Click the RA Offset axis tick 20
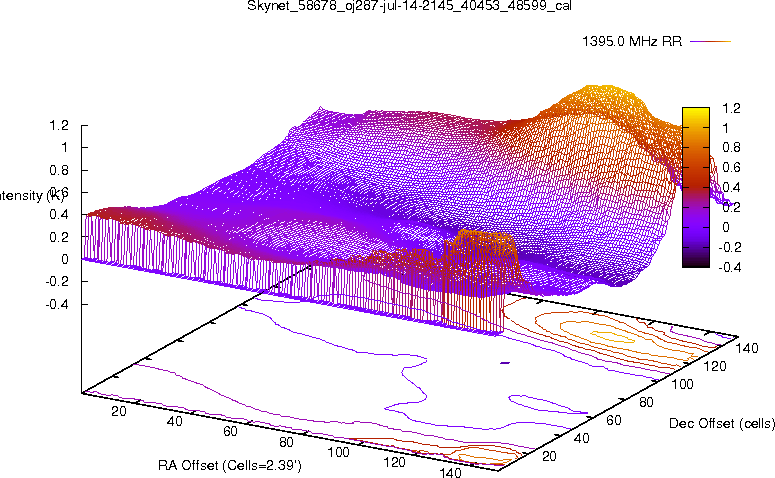This screenshot has width=775, height=478. click(x=119, y=411)
